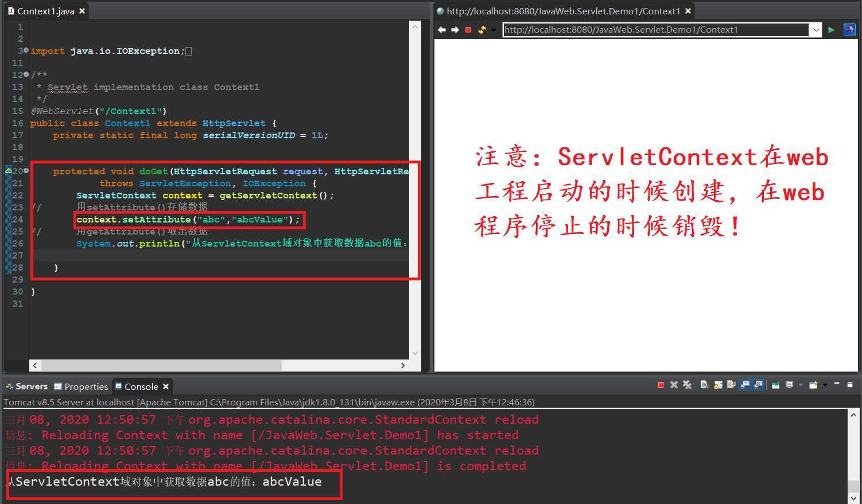Click the browser URL address field
Viewport: 862px width, 504px height.
[x=655, y=30]
